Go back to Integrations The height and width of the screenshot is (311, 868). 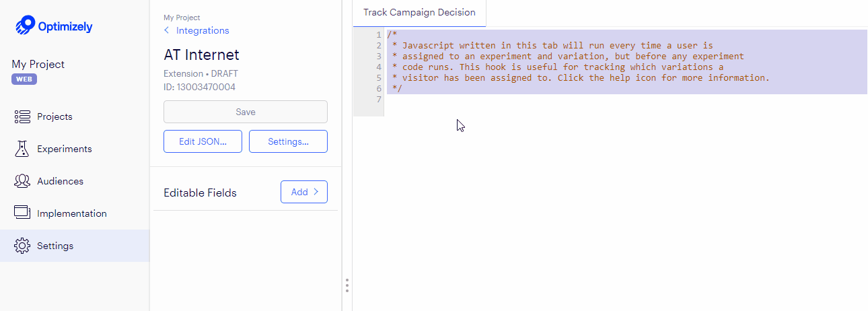(x=202, y=31)
